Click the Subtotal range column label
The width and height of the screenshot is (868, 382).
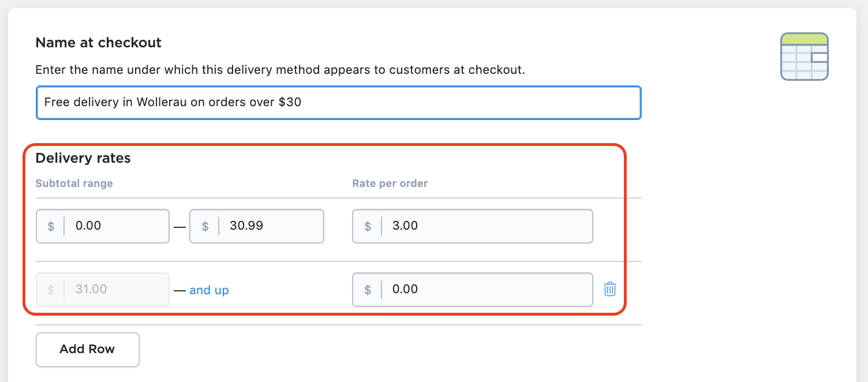[x=74, y=183]
